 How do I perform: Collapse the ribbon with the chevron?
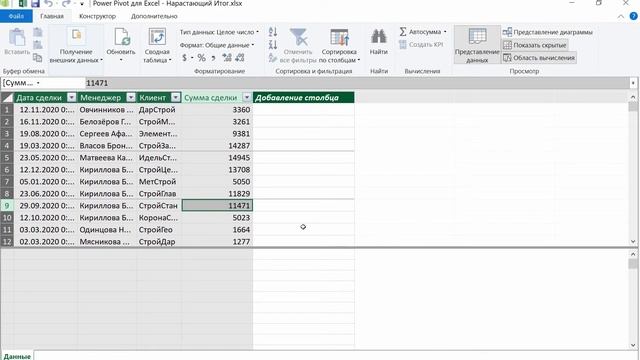pos(621,17)
